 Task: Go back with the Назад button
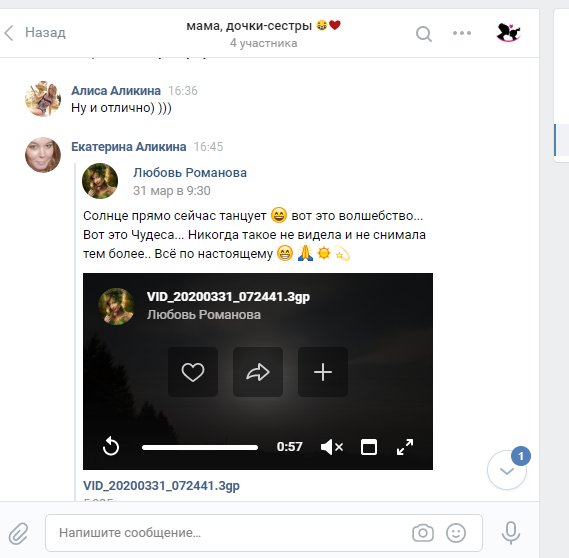point(35,33)
